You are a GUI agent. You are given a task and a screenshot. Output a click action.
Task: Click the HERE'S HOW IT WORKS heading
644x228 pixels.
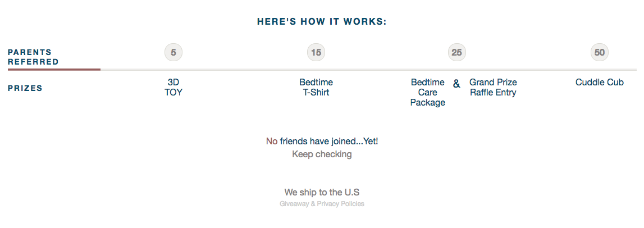[322, 22]
